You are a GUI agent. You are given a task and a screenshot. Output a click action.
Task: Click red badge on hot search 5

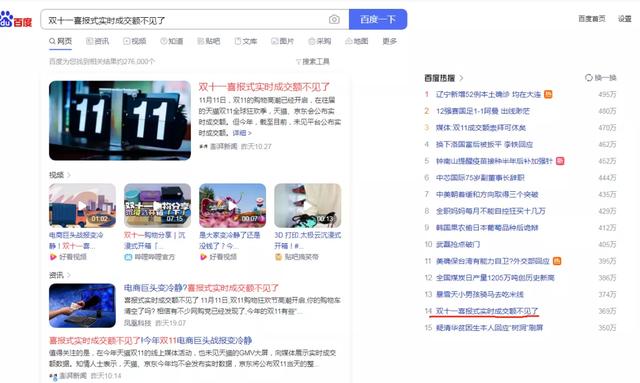(x=560, y=161)
